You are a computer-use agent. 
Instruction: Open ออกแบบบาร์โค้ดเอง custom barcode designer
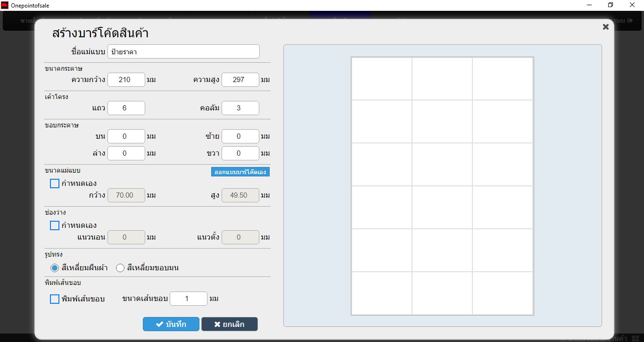[240, 172]
